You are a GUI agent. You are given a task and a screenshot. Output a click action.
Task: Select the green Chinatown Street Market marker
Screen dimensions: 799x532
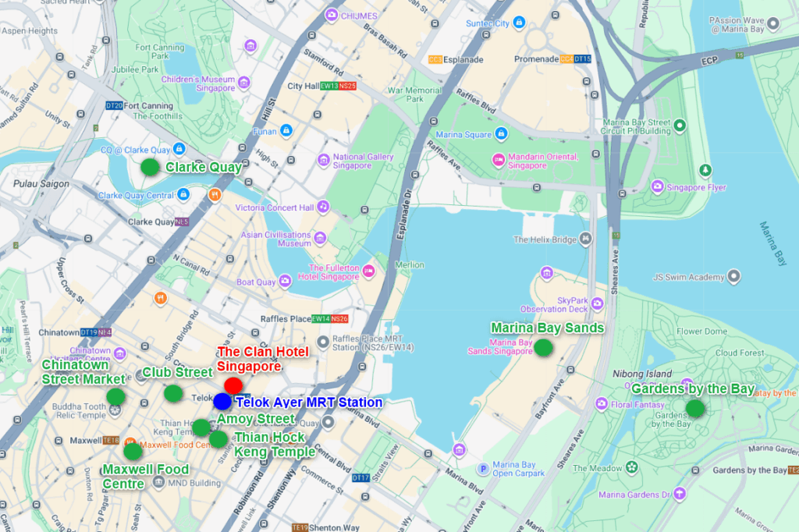115,396
